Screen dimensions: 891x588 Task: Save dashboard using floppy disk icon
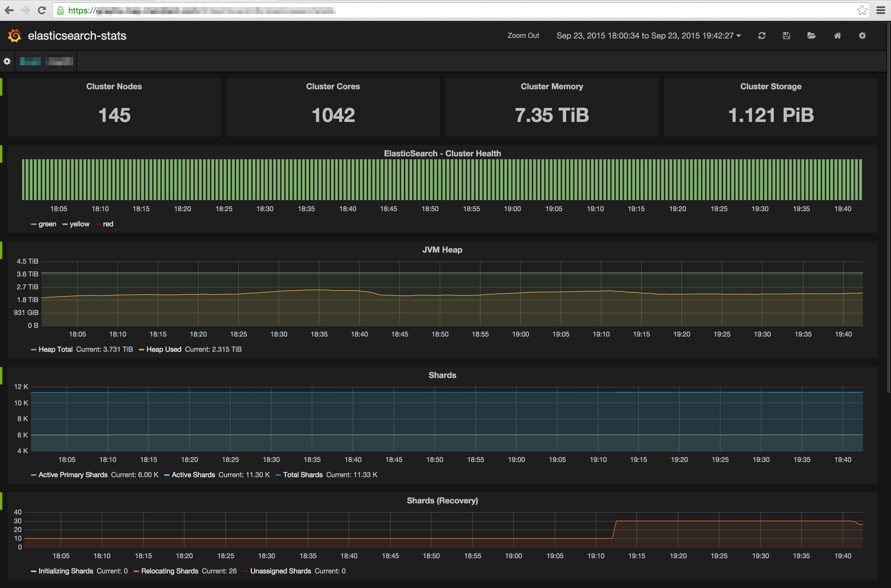[786, 36]
